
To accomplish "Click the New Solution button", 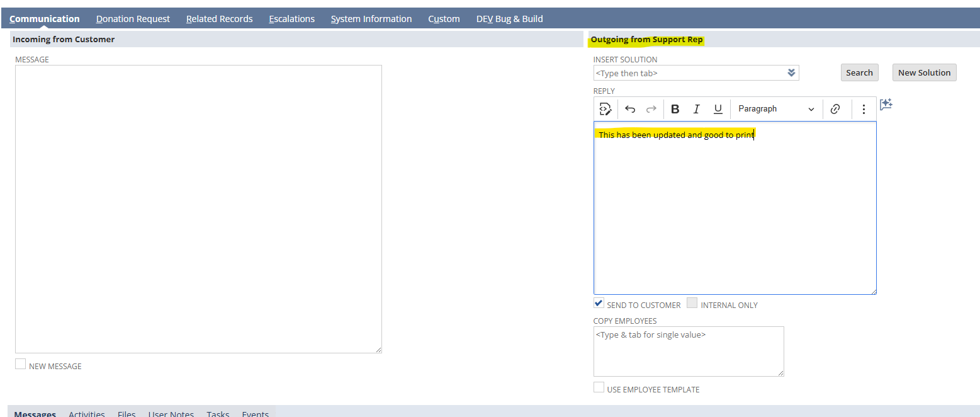I will point(924,72).
